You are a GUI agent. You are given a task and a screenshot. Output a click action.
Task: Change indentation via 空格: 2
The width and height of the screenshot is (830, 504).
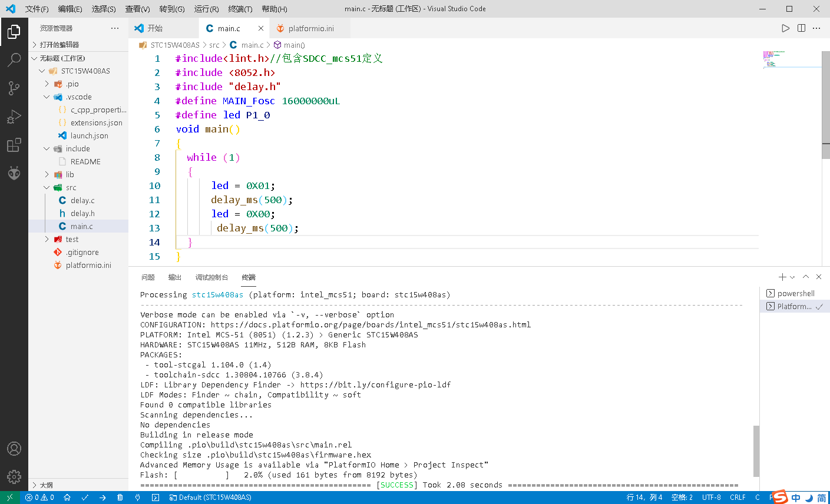coord(682,498)
